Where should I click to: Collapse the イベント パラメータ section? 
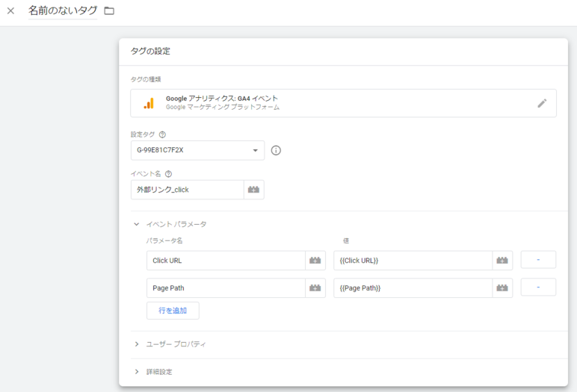(x=137, y=224)
